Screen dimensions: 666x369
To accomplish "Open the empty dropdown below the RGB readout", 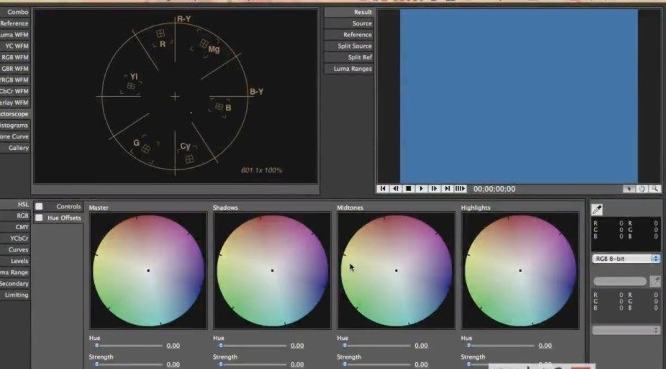I will click(x=626, y=330).
